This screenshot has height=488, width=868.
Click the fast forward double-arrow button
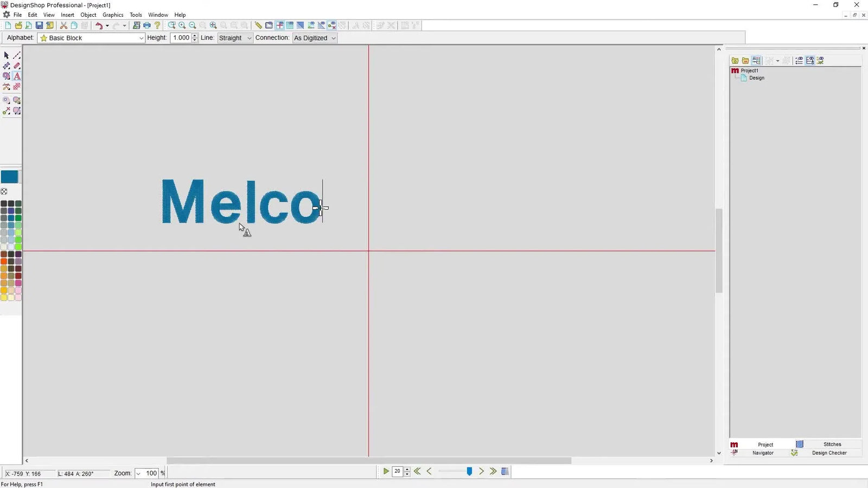click(x=493, y=472)
